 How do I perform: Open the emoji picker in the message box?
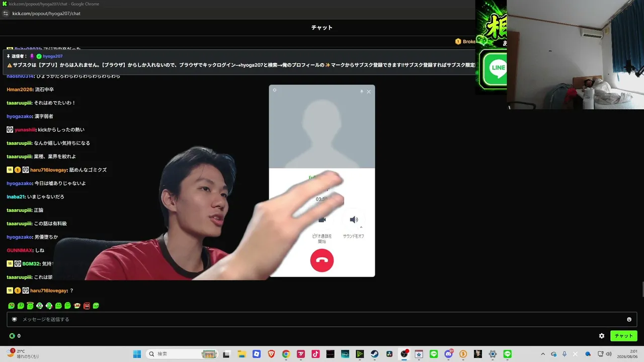pyautogui.click(x=629, y=319)
